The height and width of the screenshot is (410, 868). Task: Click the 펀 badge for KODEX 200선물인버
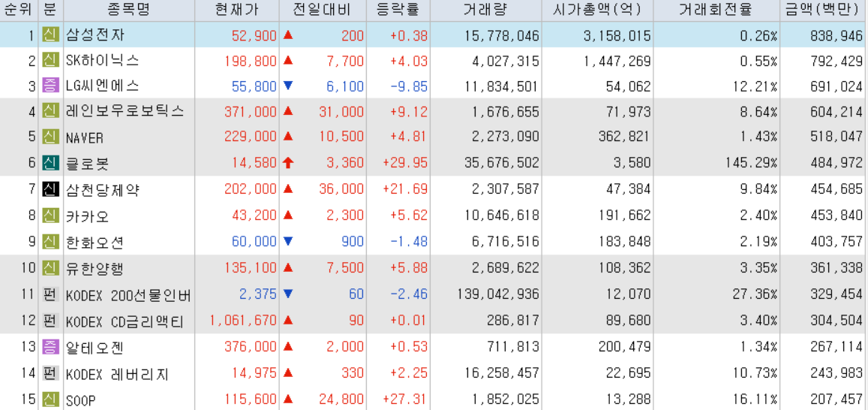pos(50,295)
